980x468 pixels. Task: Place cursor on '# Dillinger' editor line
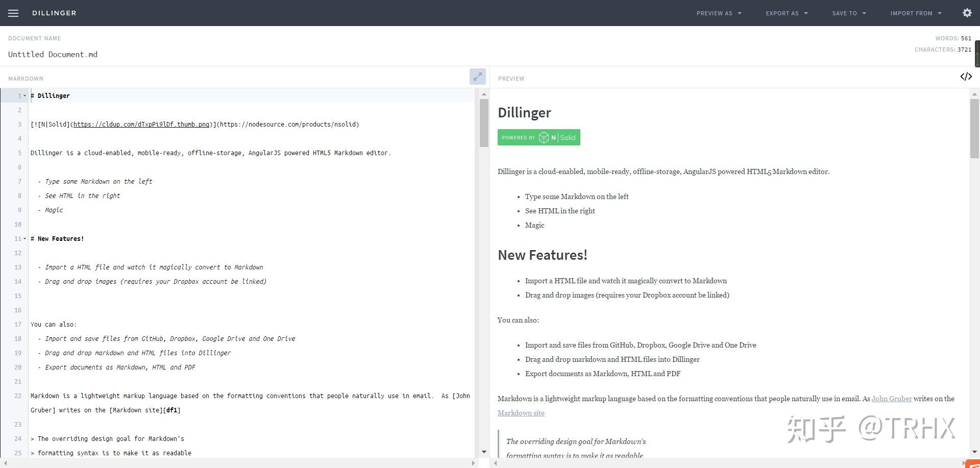pyautogui.click(x=50, y=96)
